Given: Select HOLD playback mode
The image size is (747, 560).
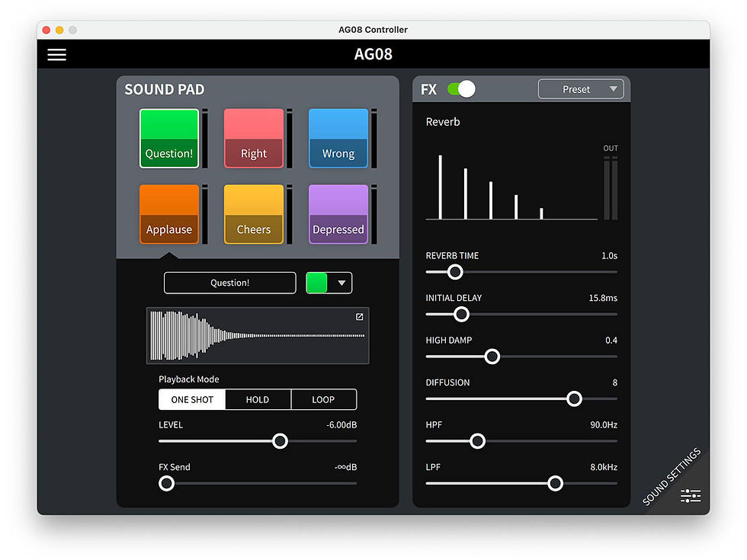Looking at the screenshot, I should point(258,399).
